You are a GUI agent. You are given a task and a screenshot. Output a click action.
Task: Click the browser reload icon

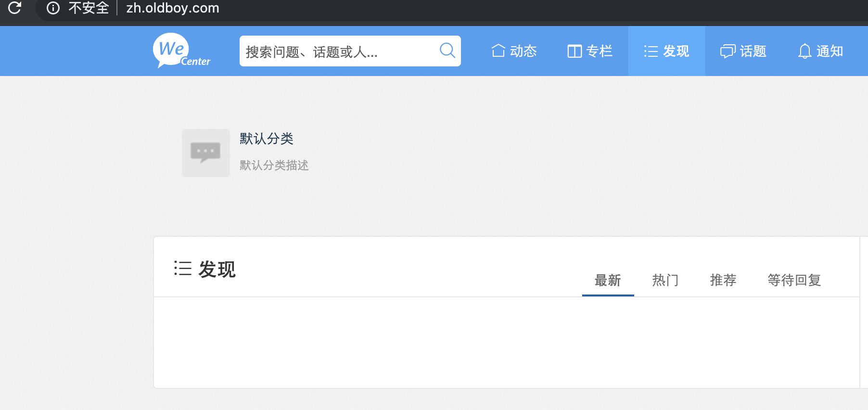[x=15, y=8]
